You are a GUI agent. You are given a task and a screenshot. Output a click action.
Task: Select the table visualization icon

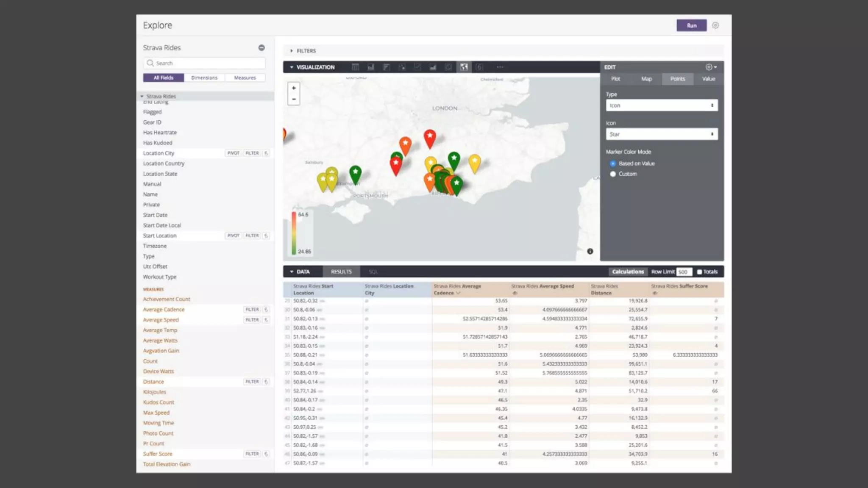[x=355, y=67]
